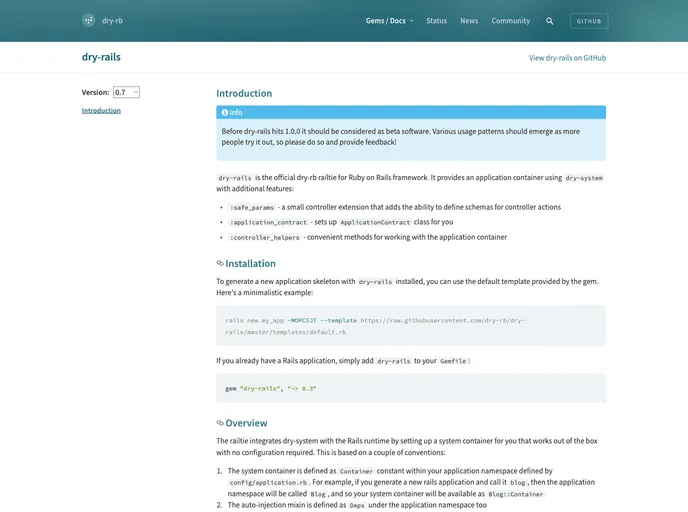Navigate to the Community page
The height and width of the screenshot is (512, 688).
pos(510,21)
